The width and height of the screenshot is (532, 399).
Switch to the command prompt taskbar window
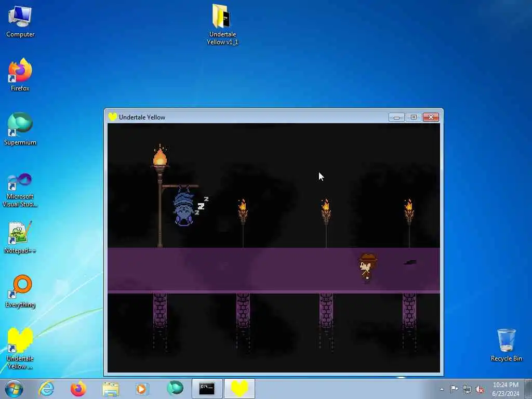point(207,389)
